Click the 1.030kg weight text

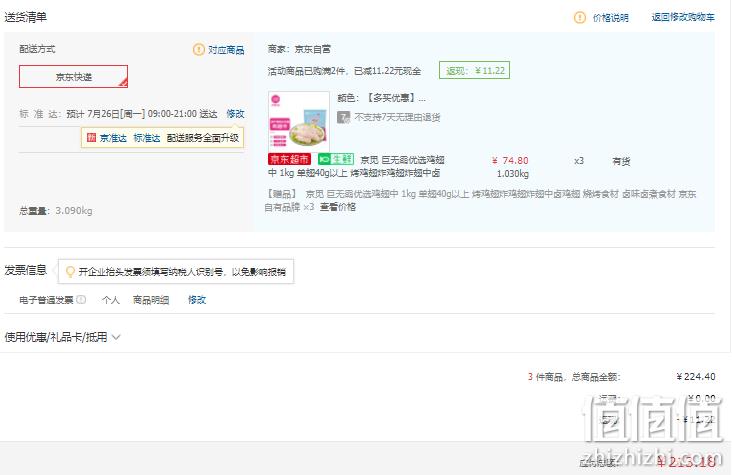coord(513,174)
